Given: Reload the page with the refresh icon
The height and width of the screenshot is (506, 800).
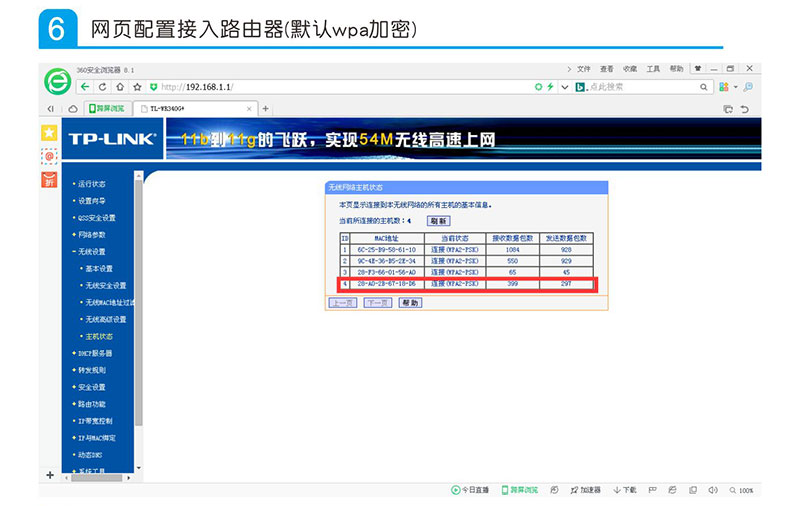Looking at the screenshot, I should click(x=103, y=87).
